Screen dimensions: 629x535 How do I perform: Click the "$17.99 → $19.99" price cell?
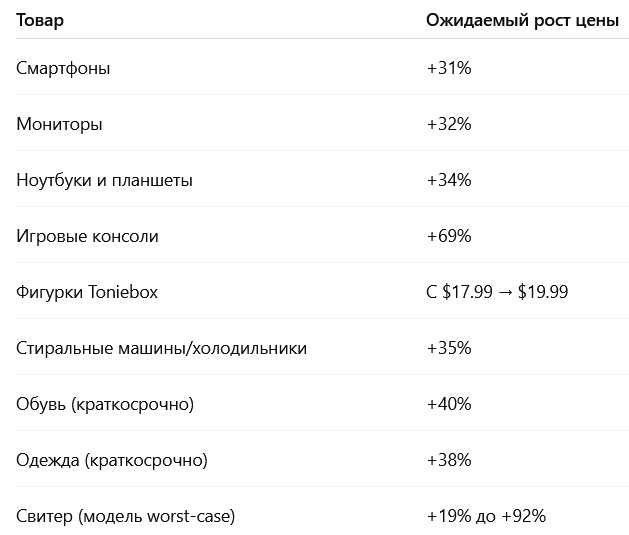click(x=497, y=292)
